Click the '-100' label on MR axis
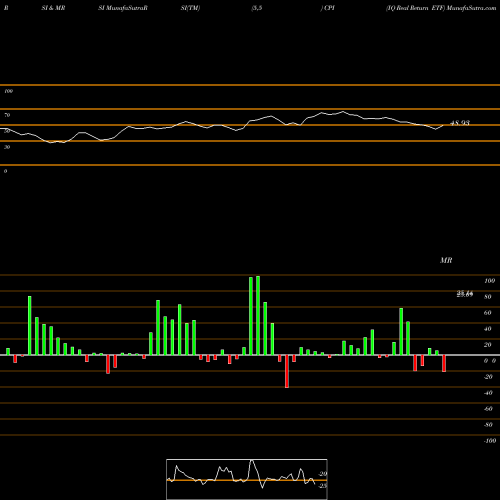Screen dimensions: 500x500 489,441
